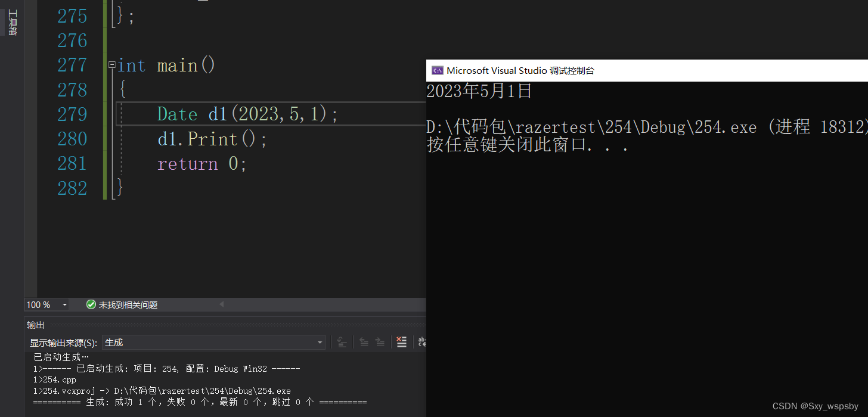This screenshot has width=868, height=417.
Task: Collapse the int main() code region
Action: 111,65
